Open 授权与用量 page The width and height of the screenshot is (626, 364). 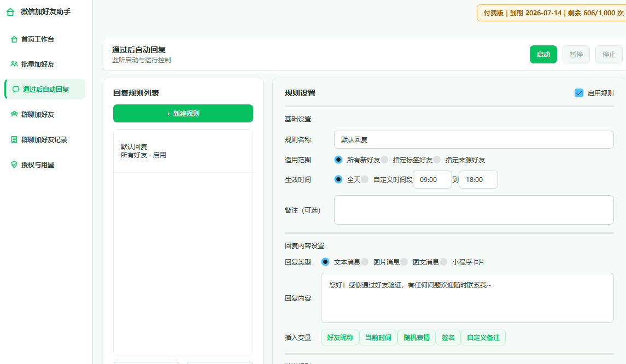45,165
